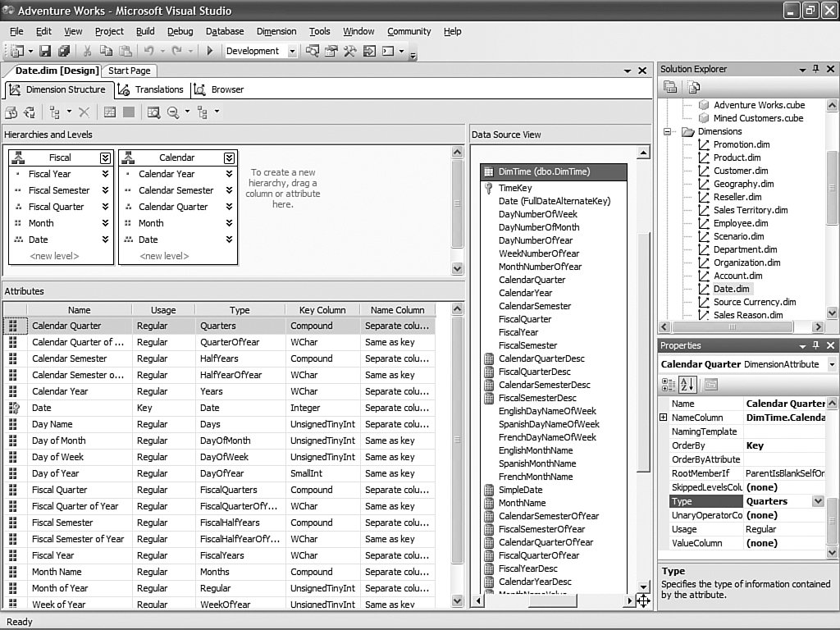Open the Calendar Quarter object selector dropdown
Viewport: 840px width, 630px height.
pos(832,364)
